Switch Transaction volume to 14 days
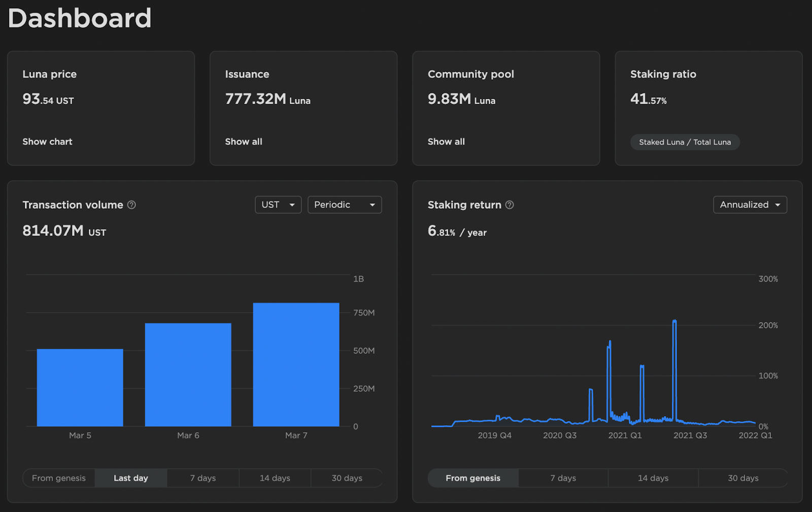The width and height of the screenshot is (812, 512). coord(275,478)
